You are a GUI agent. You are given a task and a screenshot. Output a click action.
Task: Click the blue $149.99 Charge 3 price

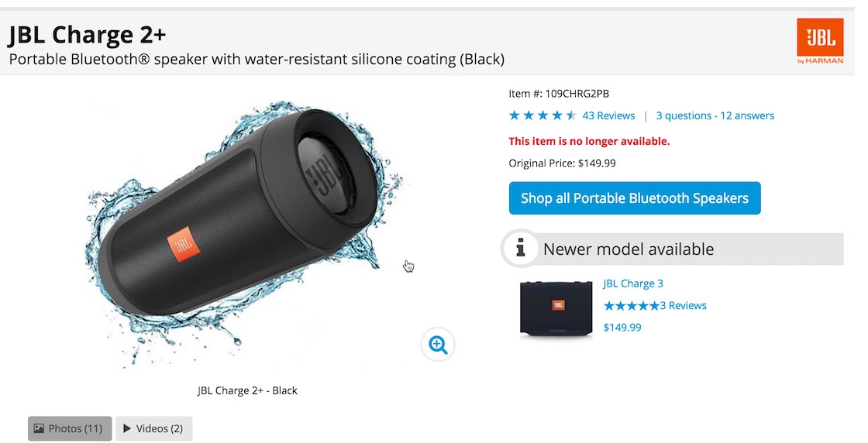pos(622,328)
